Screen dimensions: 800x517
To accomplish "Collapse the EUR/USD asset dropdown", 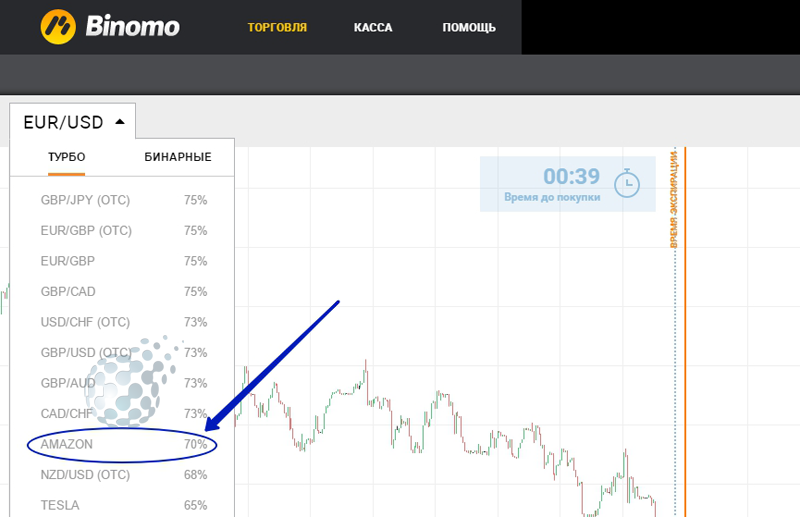I will point(72,122).
